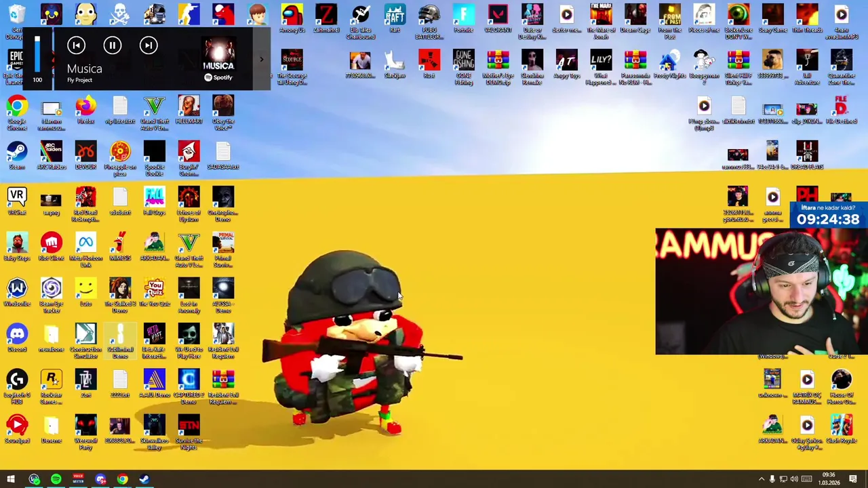Launch VALORANT desktop shortcut
The image size is (868, 488).
click(498, 18)
